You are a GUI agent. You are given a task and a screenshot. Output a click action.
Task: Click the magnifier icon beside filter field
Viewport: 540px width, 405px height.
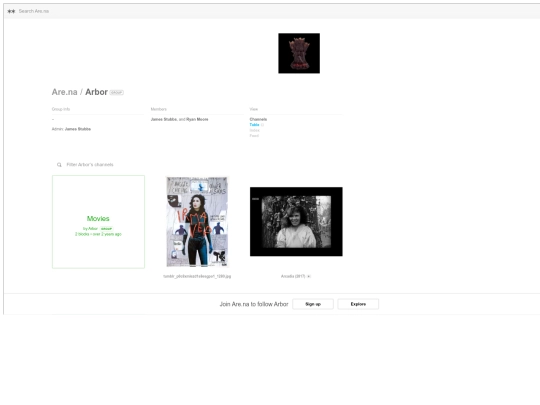pyautogui.click(x=59, y=165)
